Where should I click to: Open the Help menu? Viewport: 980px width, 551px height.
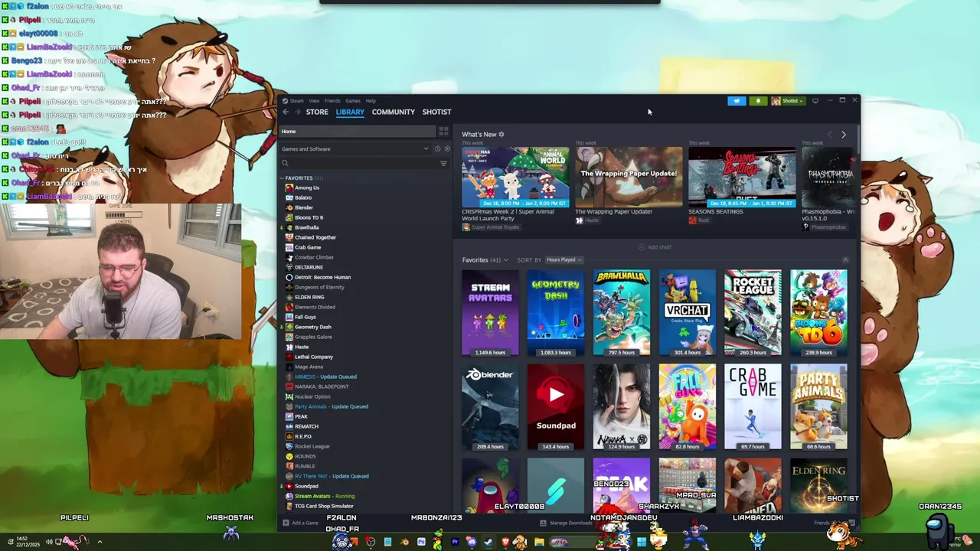point(371,101)
